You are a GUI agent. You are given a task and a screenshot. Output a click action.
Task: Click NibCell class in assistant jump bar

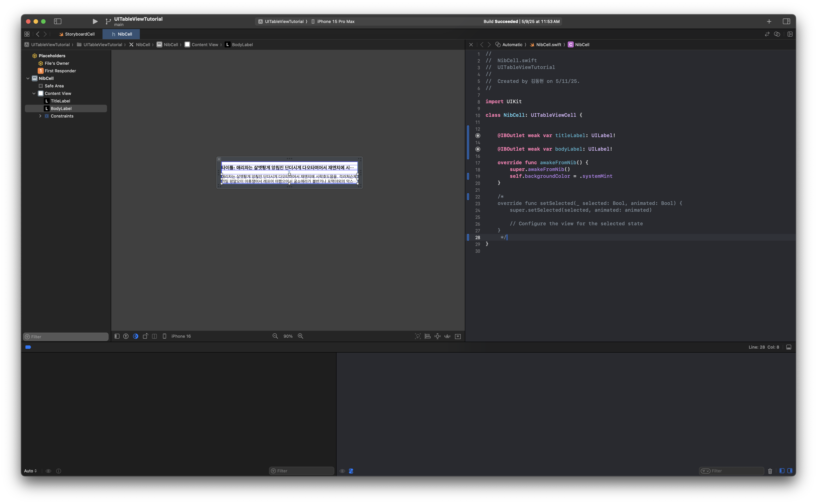click(x=579, y=45)
